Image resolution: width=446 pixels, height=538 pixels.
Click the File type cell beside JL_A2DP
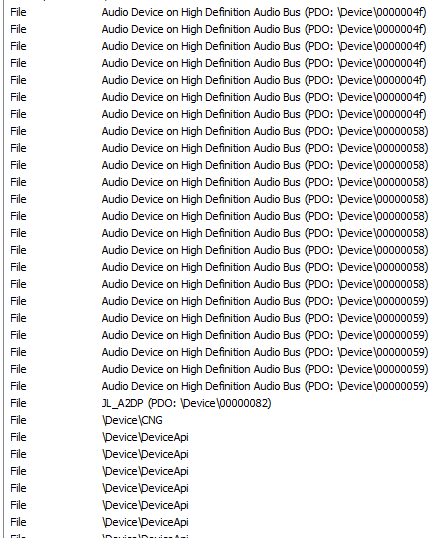point(18,403)
